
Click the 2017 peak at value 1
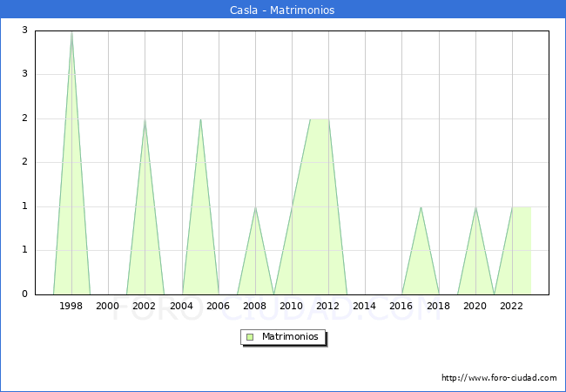[x=421, y=207]
